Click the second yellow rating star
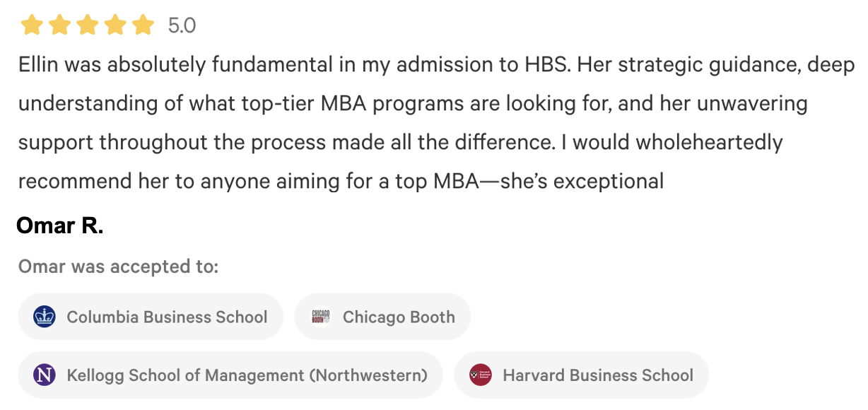 (x=59, y=25)
